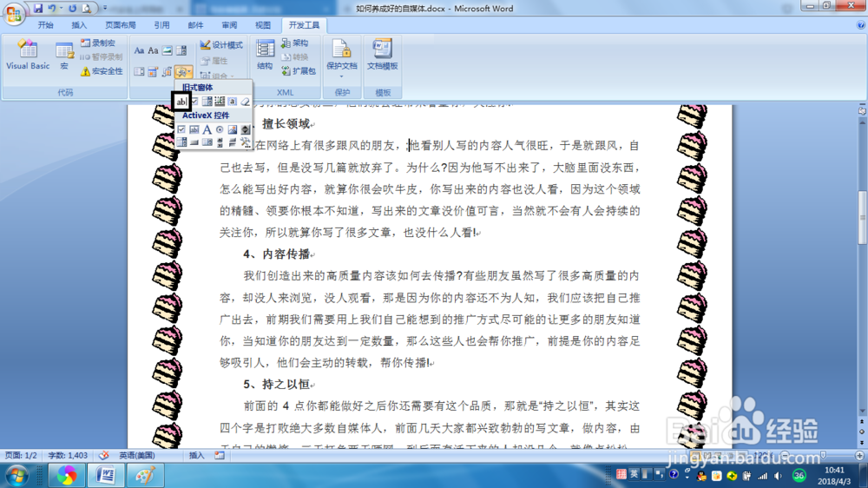Open the 审阅 tab
868x488 pixels.
point(229,25)
